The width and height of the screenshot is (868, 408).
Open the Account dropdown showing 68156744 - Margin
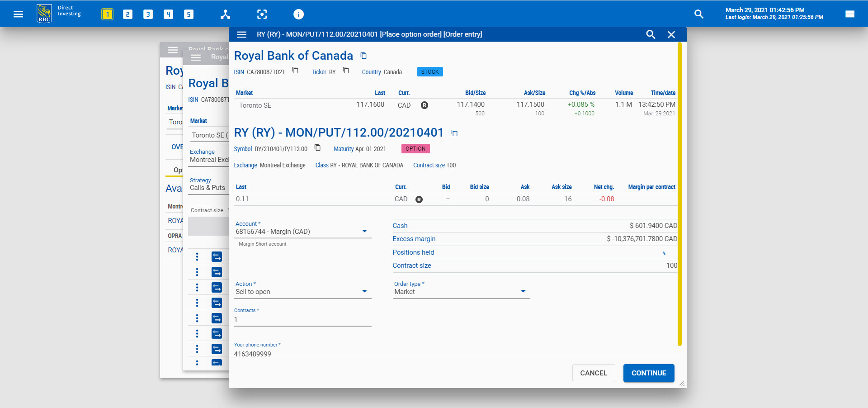tap(365, 231)
